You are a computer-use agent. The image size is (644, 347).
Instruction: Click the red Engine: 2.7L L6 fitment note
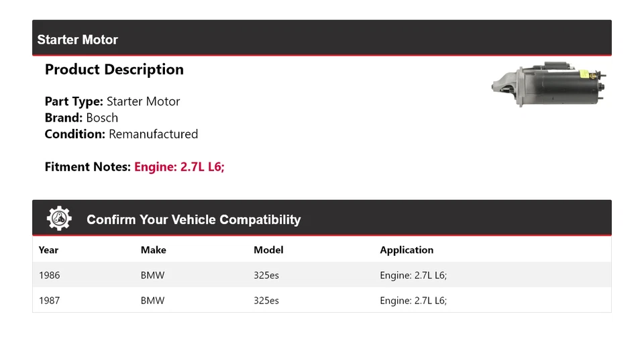(x=179, y=166)
